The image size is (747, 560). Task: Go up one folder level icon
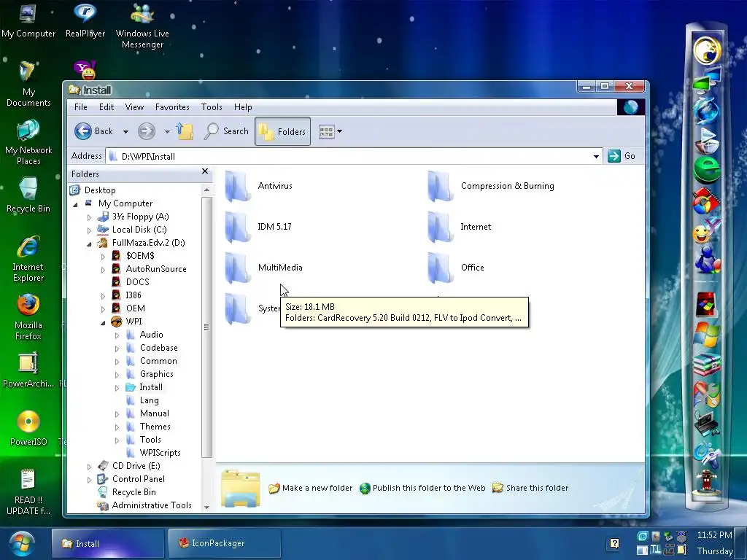click(185, 131)
